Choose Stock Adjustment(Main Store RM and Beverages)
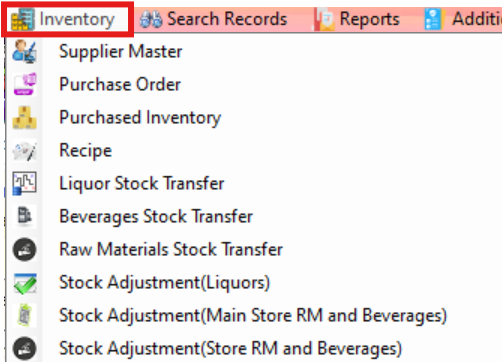Image resolution: width=502 pixels, height=362 pixels. click(x=253, y=316)
